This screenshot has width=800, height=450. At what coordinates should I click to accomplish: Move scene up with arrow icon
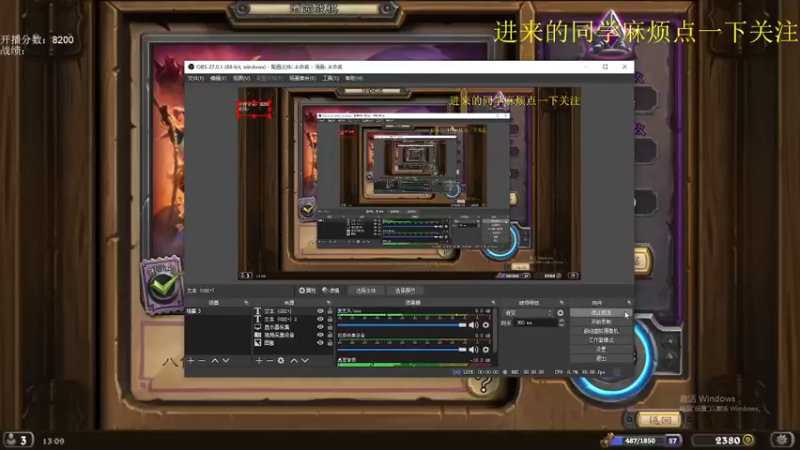215,360
